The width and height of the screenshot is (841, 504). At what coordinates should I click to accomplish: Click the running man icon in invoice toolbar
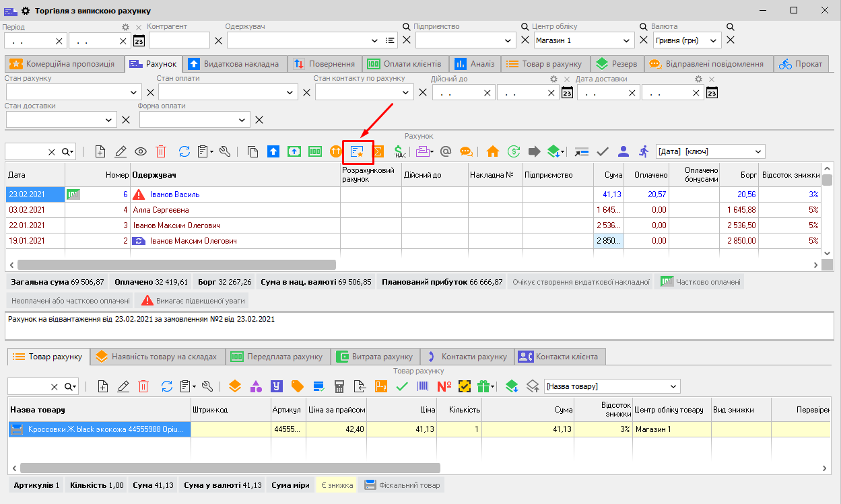[644, 151]
